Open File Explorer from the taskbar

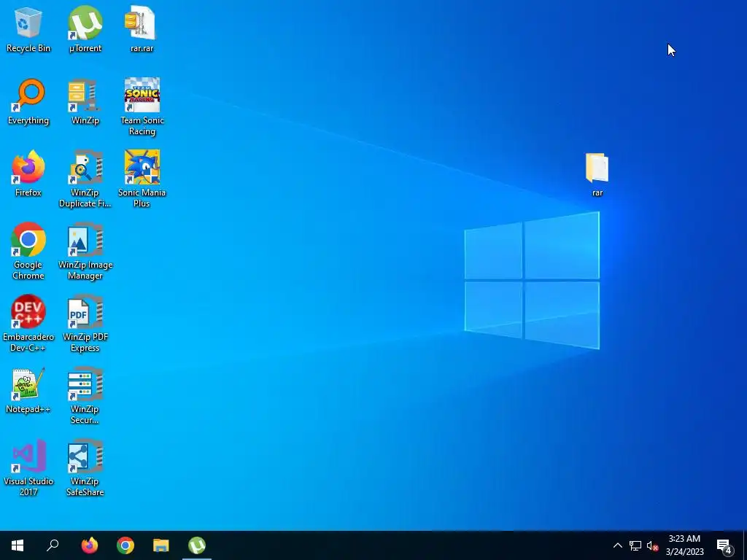coord(161,545)
